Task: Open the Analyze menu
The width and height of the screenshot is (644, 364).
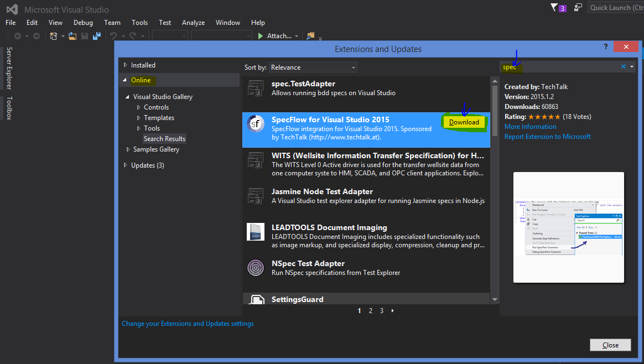Action: 193,23
